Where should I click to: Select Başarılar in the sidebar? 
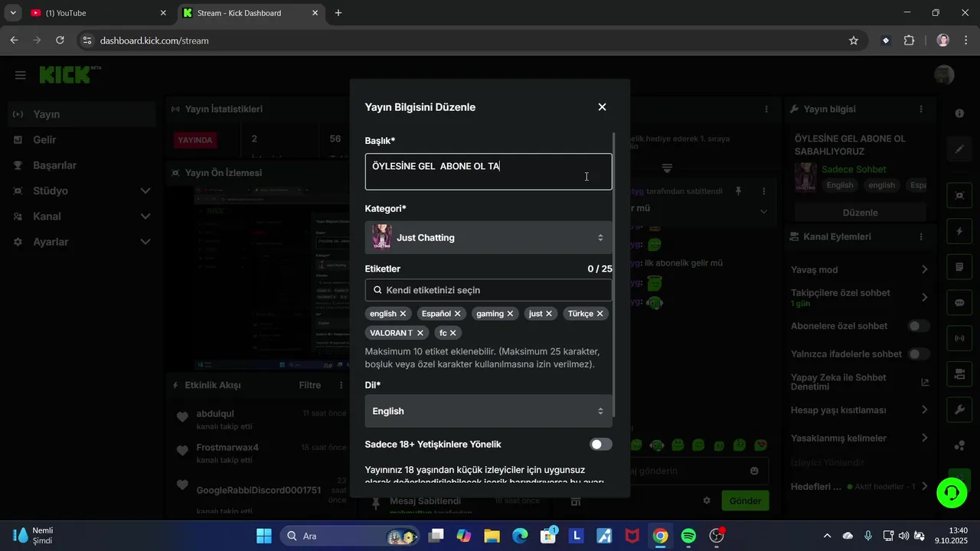coord(83,165)
